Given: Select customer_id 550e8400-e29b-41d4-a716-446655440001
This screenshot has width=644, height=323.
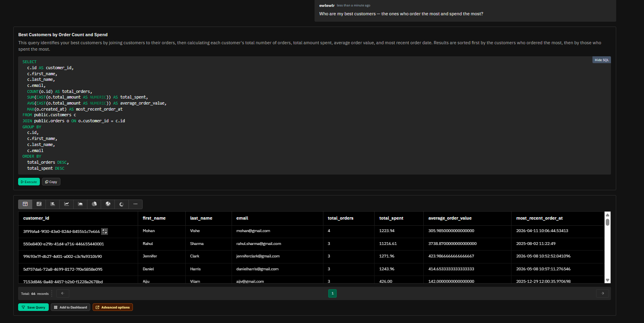Looking at the screenshot, I should pyautogui.click(x=64, y=244).
